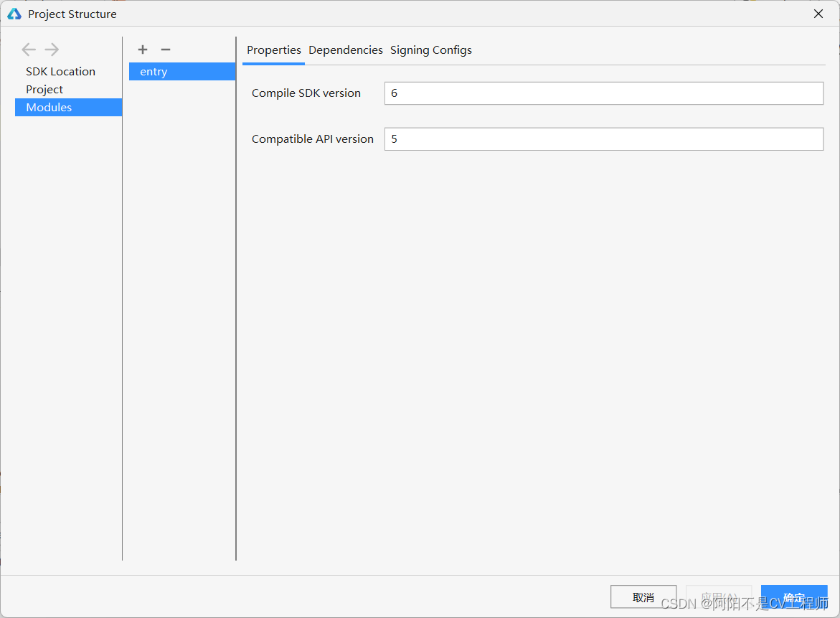
Task: Click the back navigation arrow
Action: click(x=29, y=50)
